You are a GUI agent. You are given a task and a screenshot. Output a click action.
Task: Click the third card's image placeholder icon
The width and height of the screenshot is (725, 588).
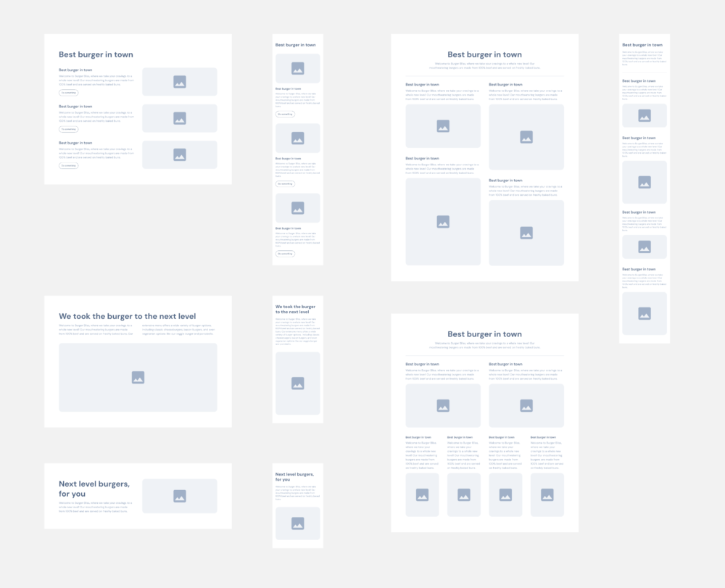pos(180,154)
